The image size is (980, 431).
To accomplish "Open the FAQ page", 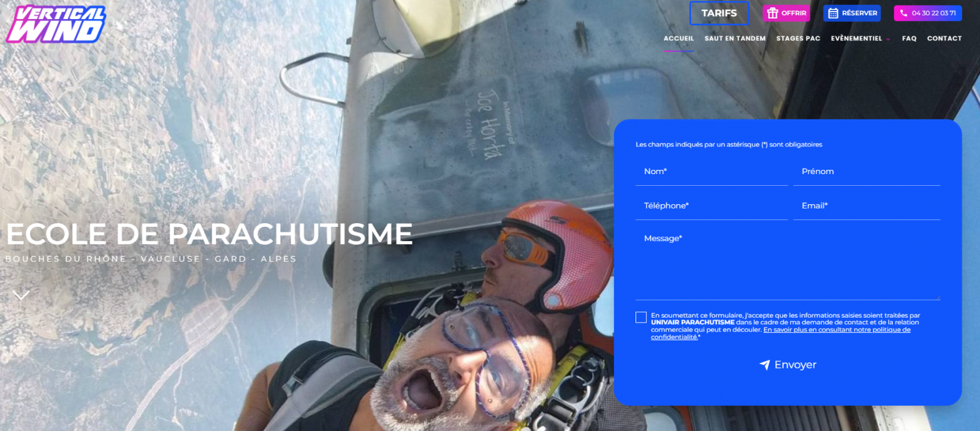I will click(x=909, y=38).
